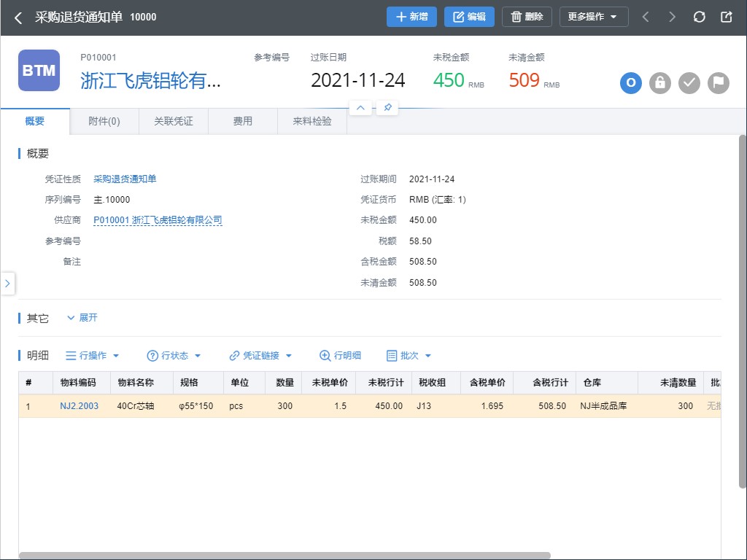Select the 40Cr芯轴 material name cell
The width and height of the screenshot is (747, 560).
[142, 406]
